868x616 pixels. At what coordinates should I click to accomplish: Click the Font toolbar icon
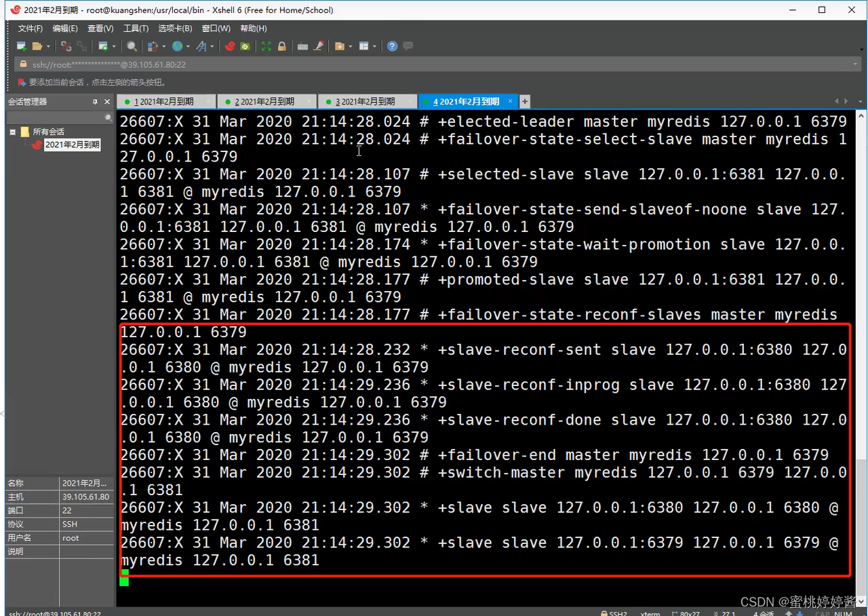201,46
